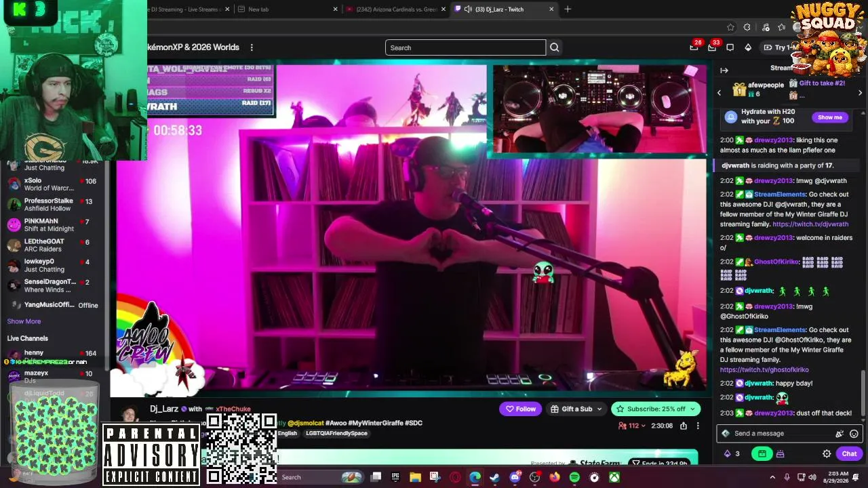The width and height of the screenshot is (868, 488).
Task: Open lowkeyp0's Just Chatting channel
Action: click(x=53, y=265)
